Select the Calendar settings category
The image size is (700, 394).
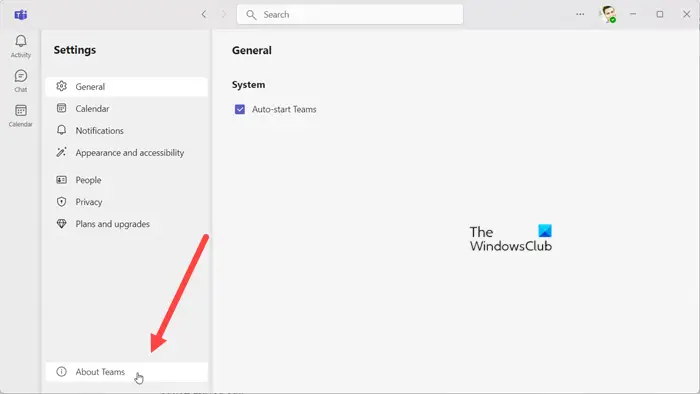click(x=126, y=108)
